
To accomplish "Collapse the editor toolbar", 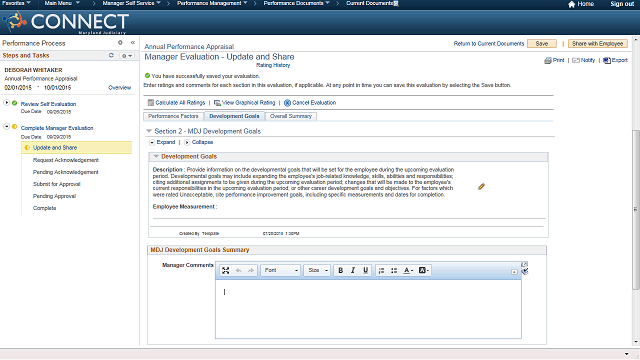I will 514,272.
